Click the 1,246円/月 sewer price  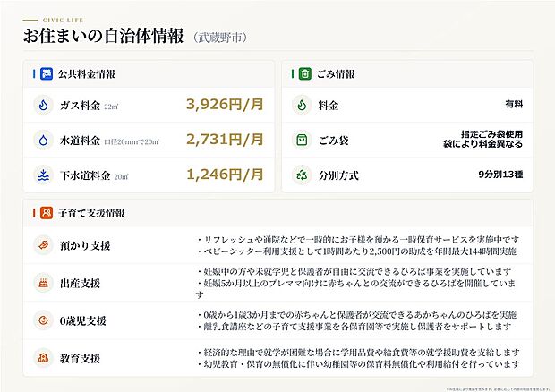pyautogui.click(x=225, y=175)
